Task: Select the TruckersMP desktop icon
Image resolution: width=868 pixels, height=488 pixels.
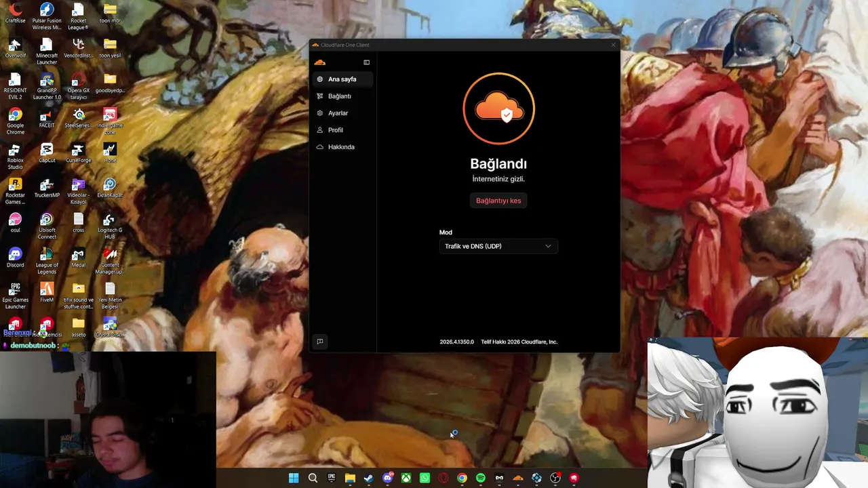Action: pos(47,188)
